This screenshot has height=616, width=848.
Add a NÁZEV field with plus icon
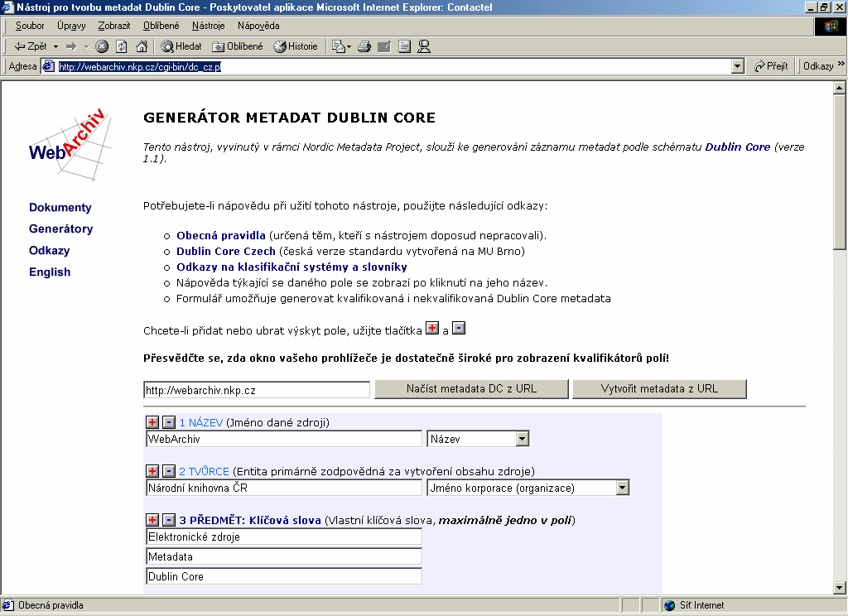[152, 422]
